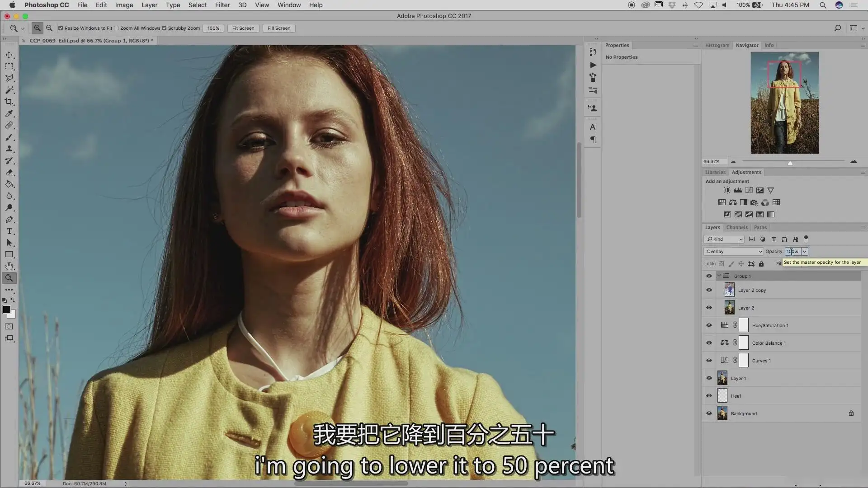
Task: Click the Zoom Out icon in options bar
Action: click(49, 28)
